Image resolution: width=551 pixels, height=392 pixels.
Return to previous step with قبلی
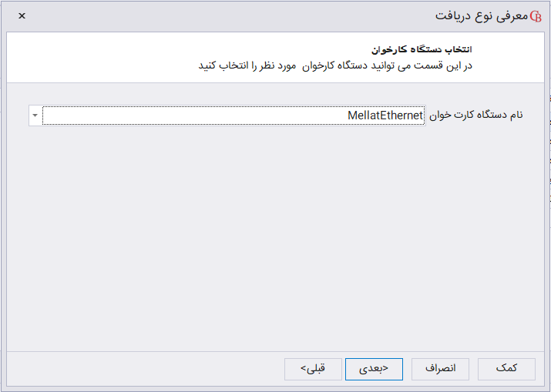click(x=313, y=369)
